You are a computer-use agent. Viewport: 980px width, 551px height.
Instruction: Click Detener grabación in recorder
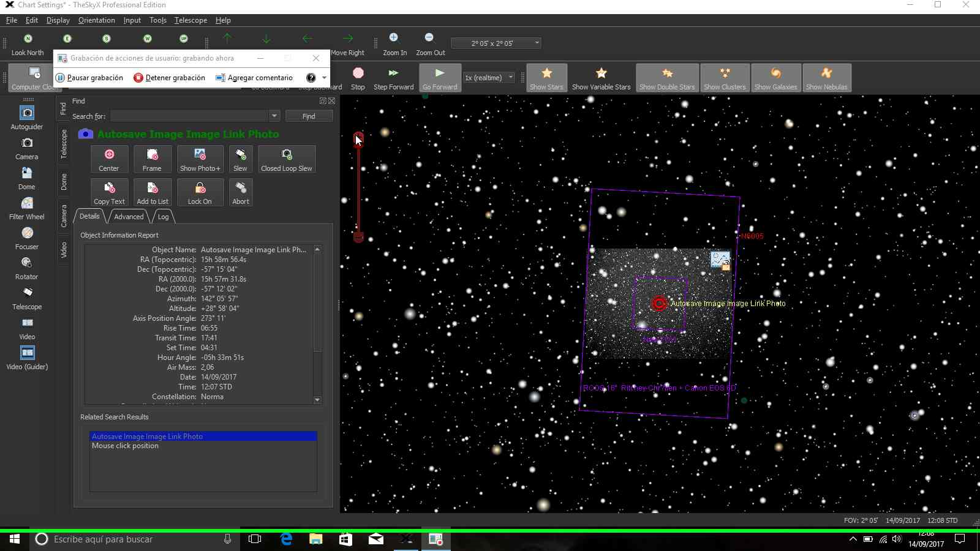click(170, 78)
